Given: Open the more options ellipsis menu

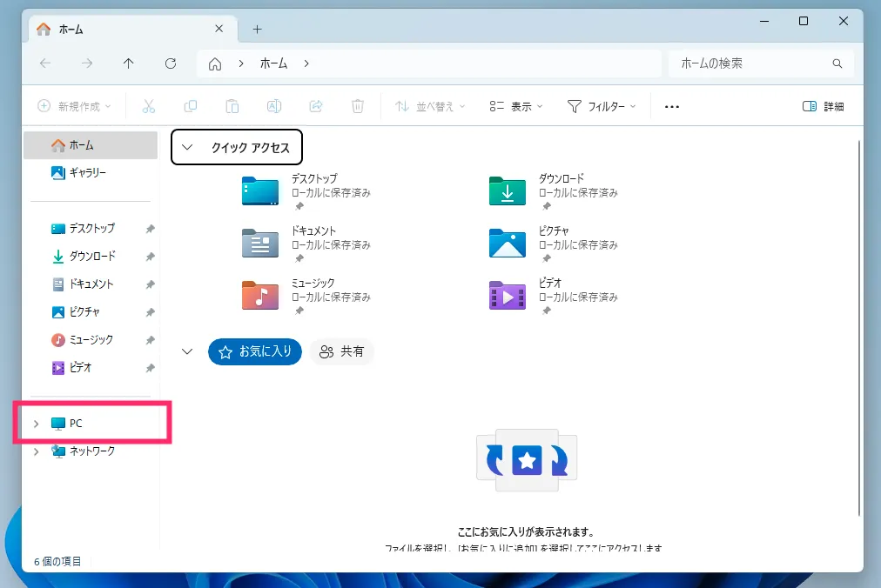Looking at the screenshot, I should (672, 107).
